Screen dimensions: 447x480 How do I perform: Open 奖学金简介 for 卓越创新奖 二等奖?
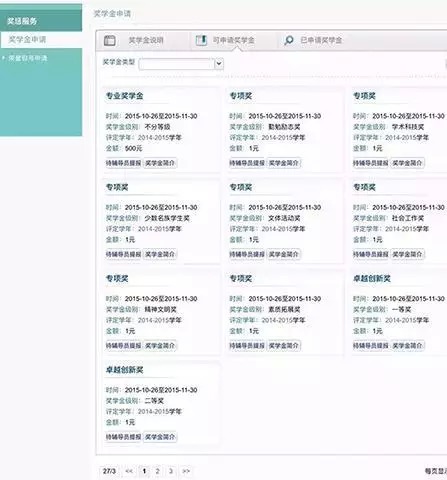[160, 437]
